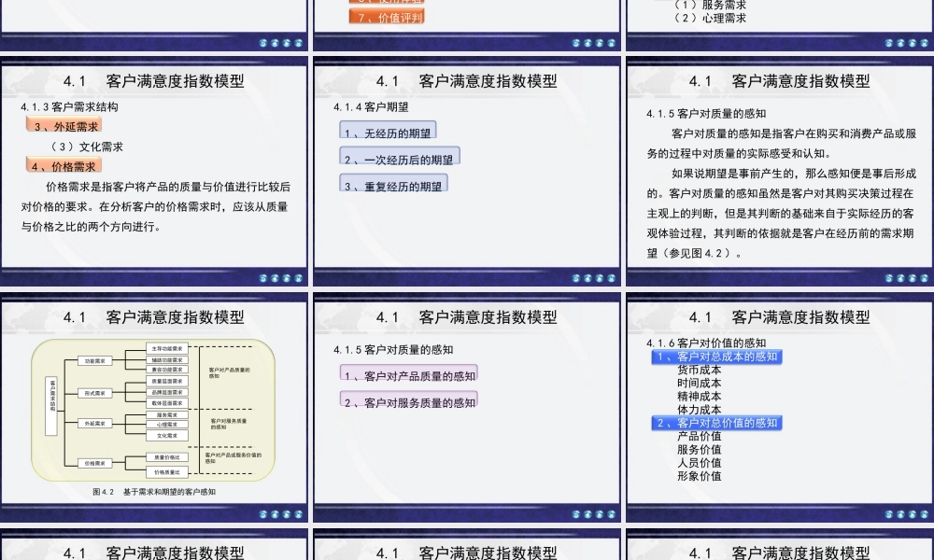934x560 pixels.
Task: Click the forward arrow icon on the 4.1.4 客户期望 slide
Action: (x=599, y=277)
